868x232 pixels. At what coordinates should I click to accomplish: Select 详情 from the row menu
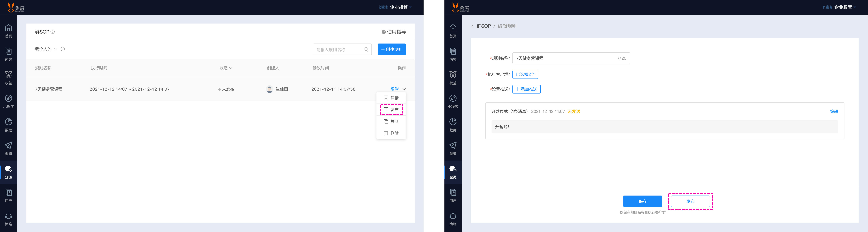point(391,98)
